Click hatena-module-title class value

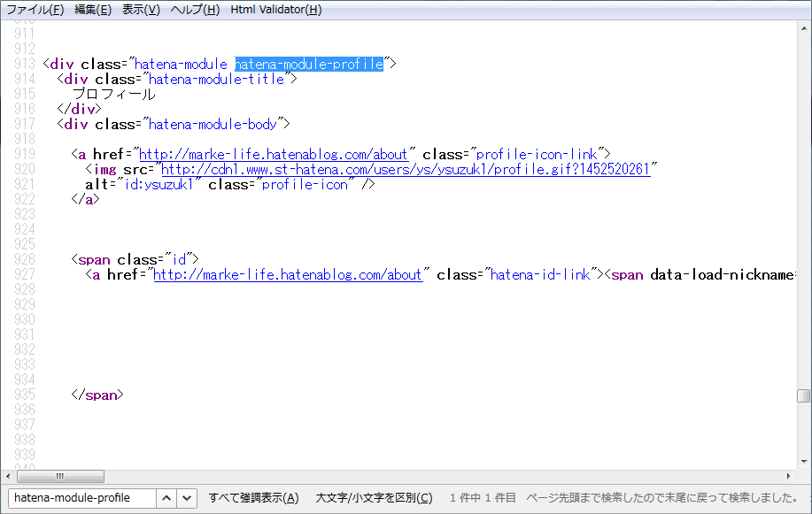(216, 80)
